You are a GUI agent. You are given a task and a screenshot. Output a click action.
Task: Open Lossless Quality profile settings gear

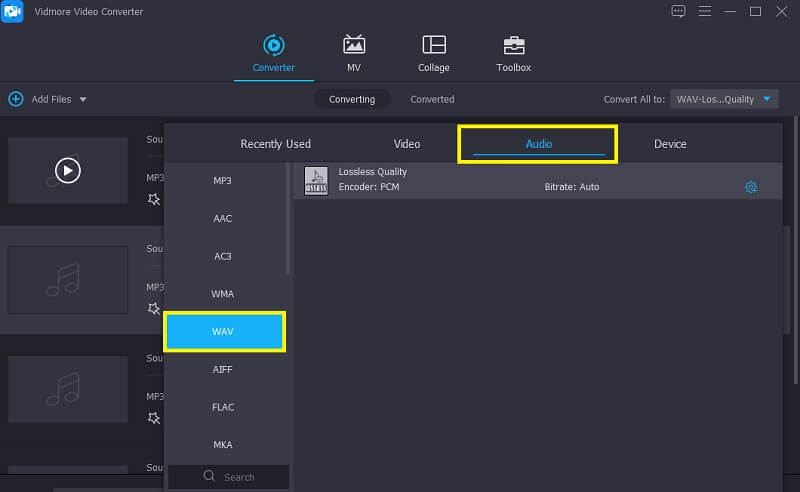[x=751, y=187]
